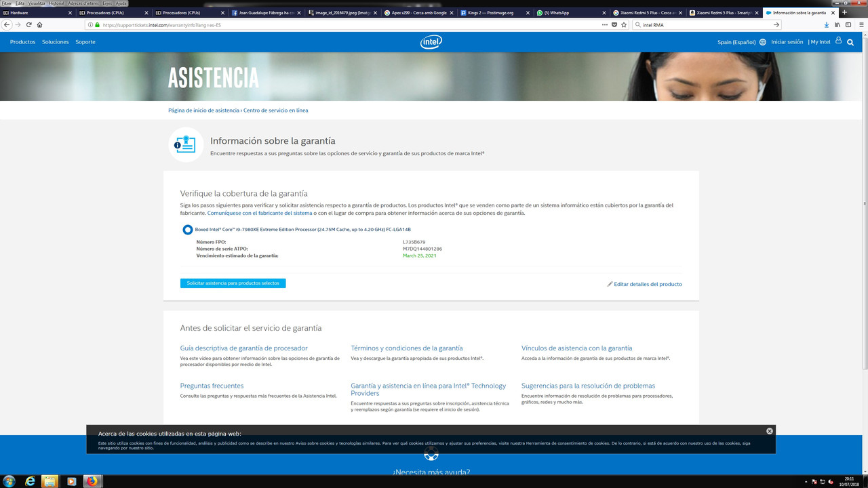Viewport: 868px width, 488px height.
Task: Click the page vertical scrollbar
Action: point(865,203)
